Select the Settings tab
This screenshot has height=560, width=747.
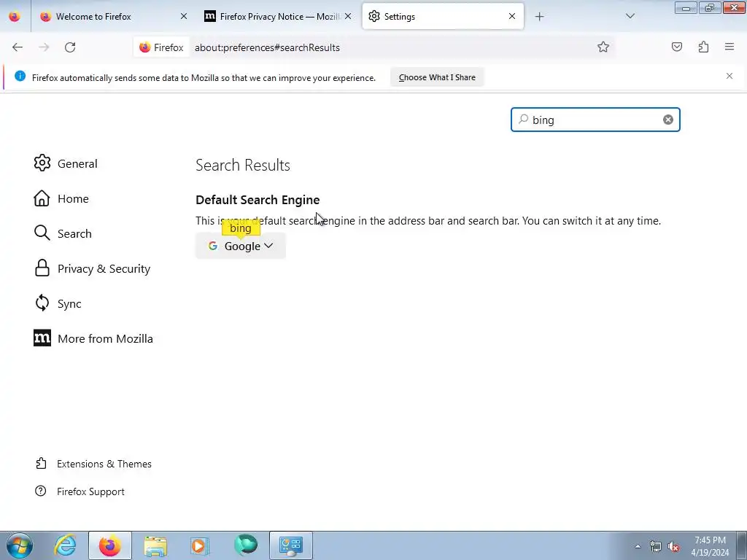(443, 17)
